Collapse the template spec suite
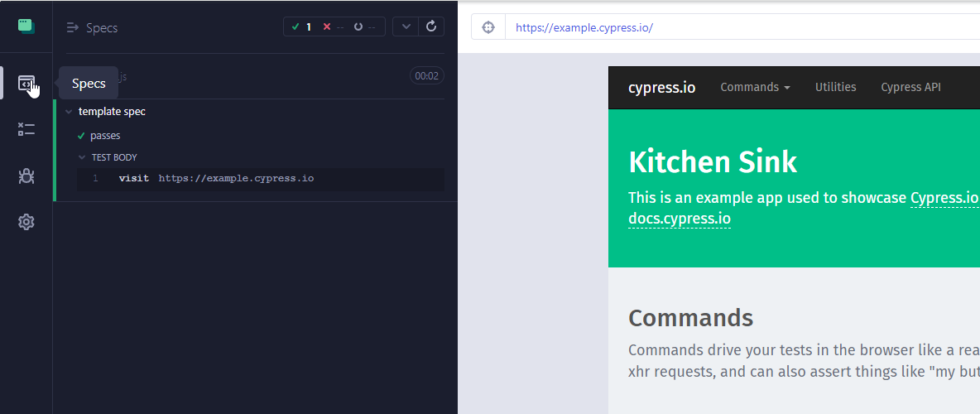Image resolution: width=980 pixels, height=414 pixels. (69, 112)
